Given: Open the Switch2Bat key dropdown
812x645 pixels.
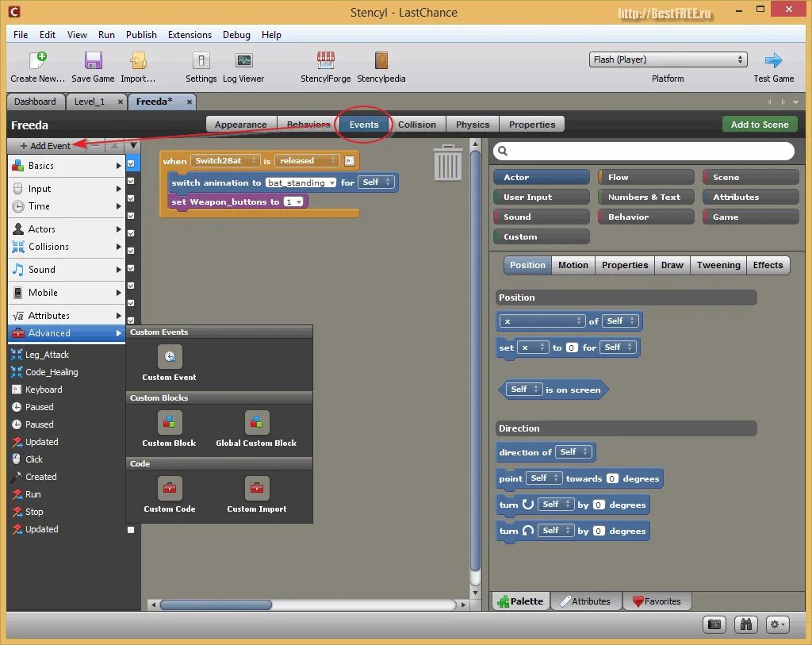Looking at the screenshot, I should 224,160.
